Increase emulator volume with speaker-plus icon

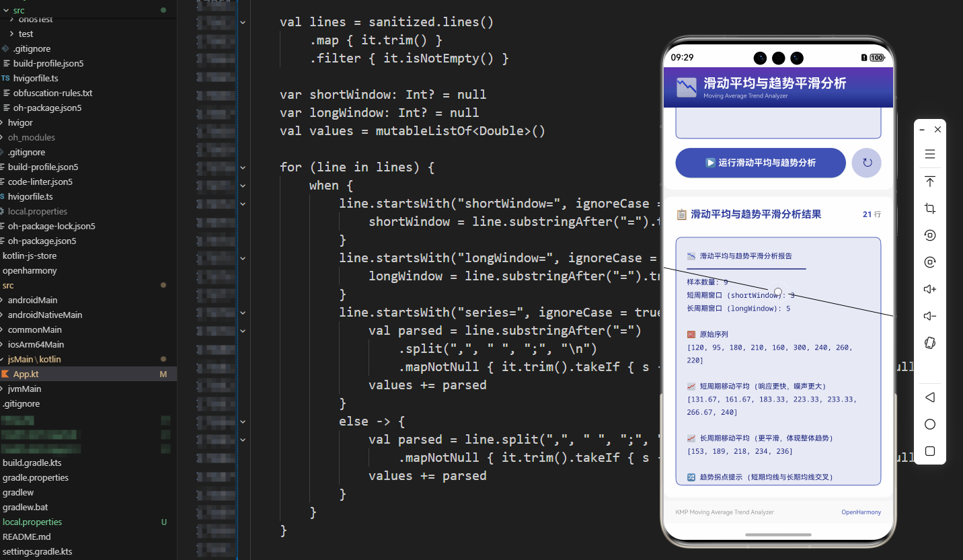[x=930, y=289]
